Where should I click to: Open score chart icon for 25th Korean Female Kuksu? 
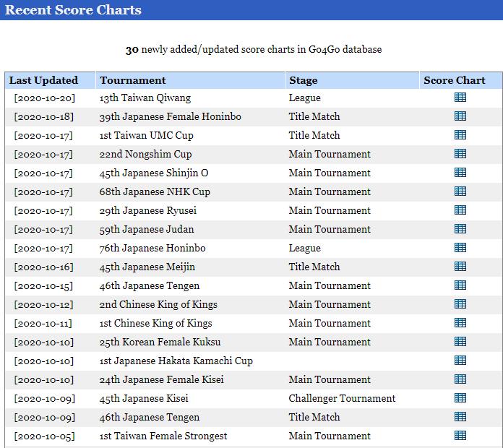[460, 342]
